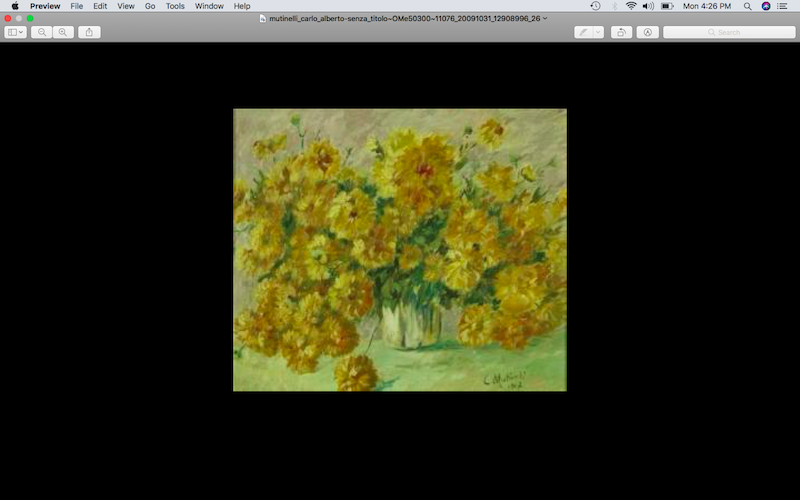
Task: Open the Go menu
Action: pyautogui.click(x=150, y=6)
